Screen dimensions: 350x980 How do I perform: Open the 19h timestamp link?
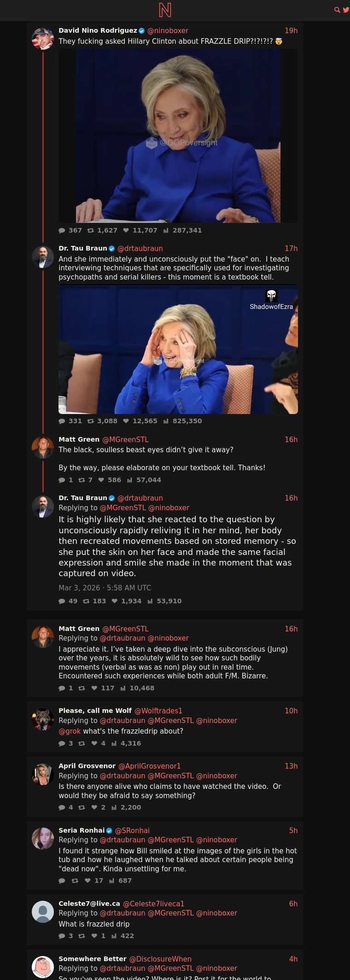tap(291, 30)
